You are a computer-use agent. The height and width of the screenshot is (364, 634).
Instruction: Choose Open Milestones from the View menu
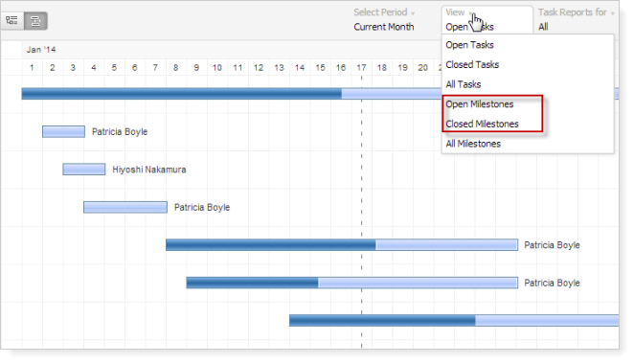[528, 104]
